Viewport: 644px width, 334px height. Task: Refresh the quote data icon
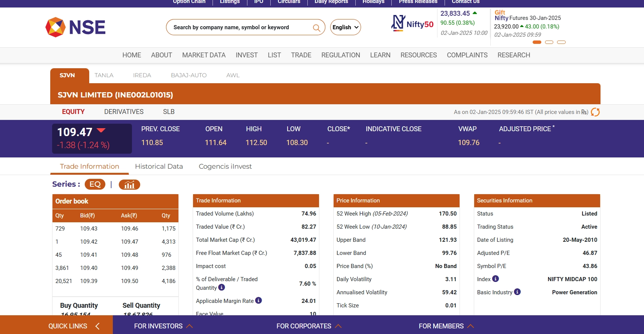pos(595,112)
